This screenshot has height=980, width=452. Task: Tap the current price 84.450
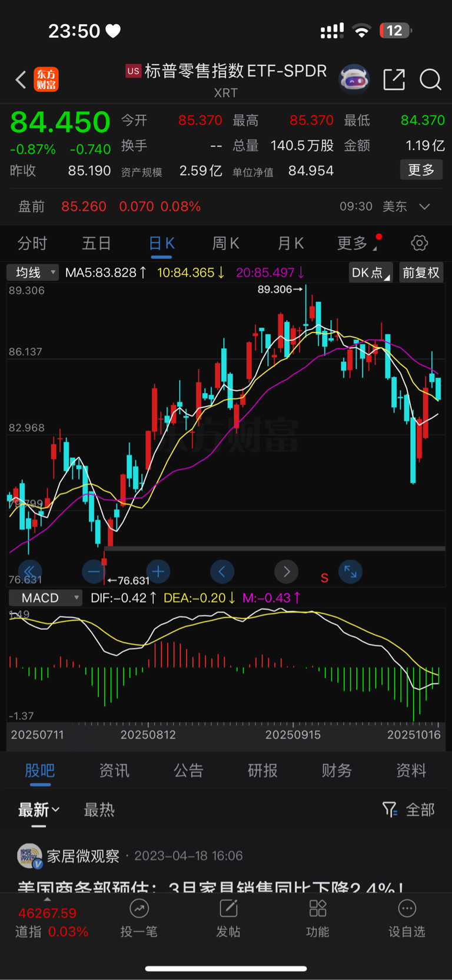tap(60, 122)
